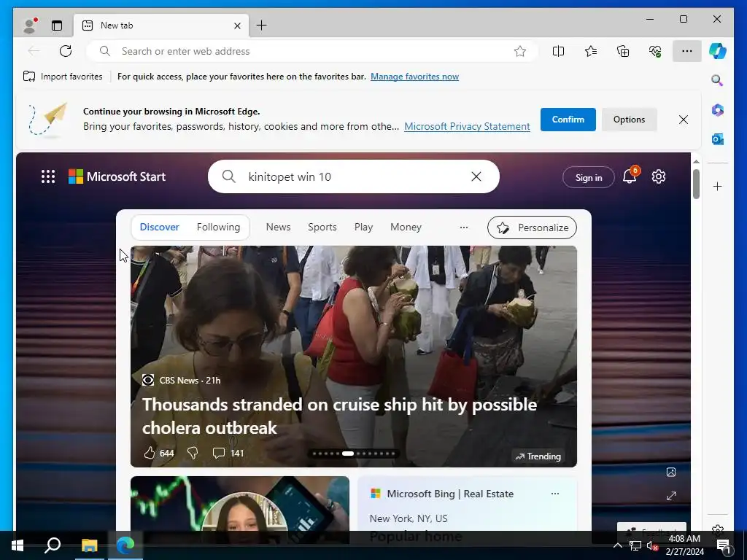Open the volume control in tray
This screenshot has width=747, height=560.
pyautogui.click(x=651, y=545)
